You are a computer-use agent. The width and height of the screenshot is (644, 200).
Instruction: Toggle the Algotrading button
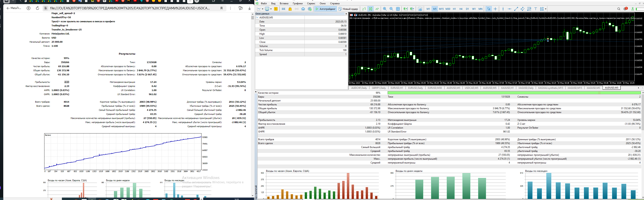[325, 9]
